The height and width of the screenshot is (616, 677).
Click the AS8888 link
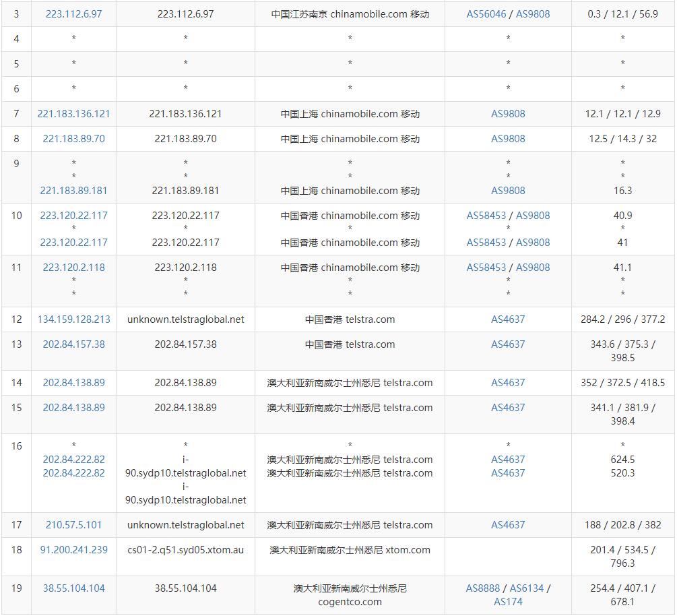pos(483,588)
